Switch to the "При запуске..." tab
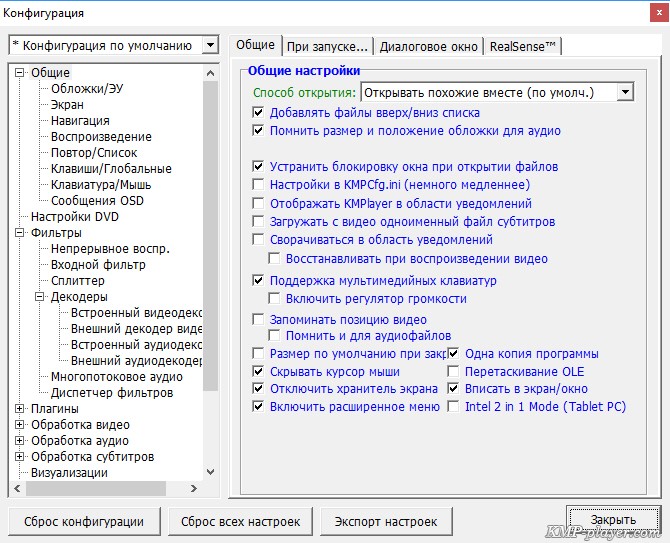This screenshot has height=543, width=670. [x=327, y=47]
